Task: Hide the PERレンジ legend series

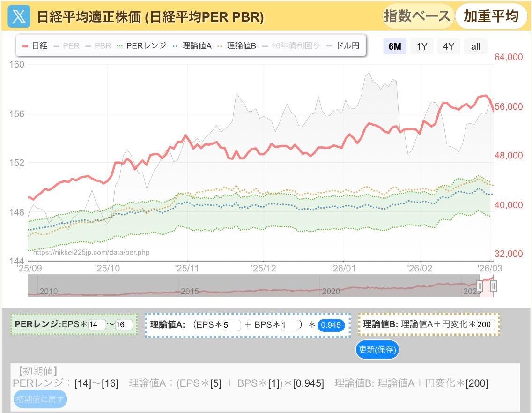Action: (x=141, y=46)
